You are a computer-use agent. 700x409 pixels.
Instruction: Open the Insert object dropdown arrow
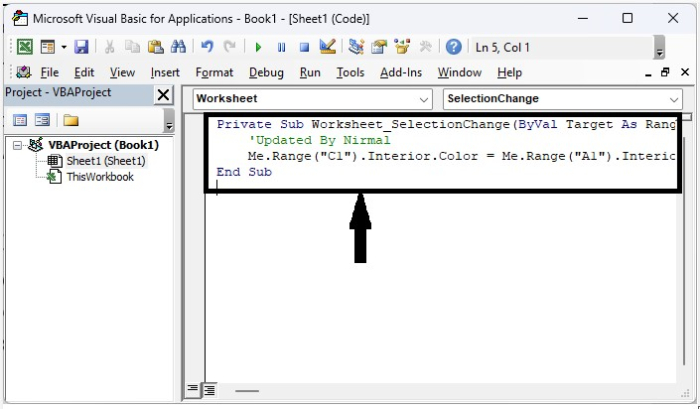[64, 47]
